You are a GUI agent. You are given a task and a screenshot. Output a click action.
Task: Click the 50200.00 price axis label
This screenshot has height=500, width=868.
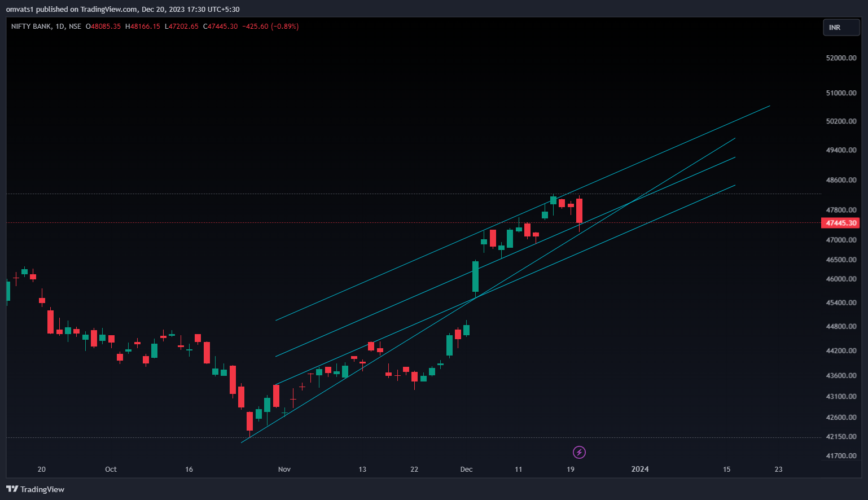click(x=841, y=121)
